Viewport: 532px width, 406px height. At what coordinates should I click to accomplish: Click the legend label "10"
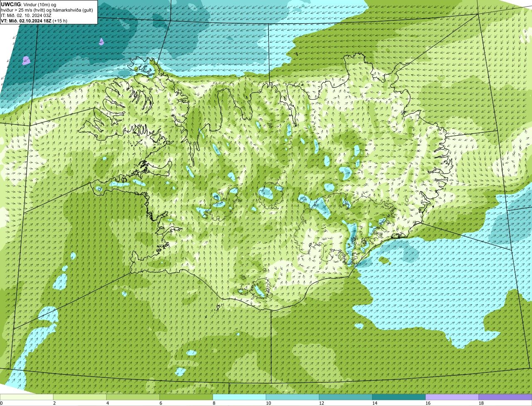coord(268,403)
